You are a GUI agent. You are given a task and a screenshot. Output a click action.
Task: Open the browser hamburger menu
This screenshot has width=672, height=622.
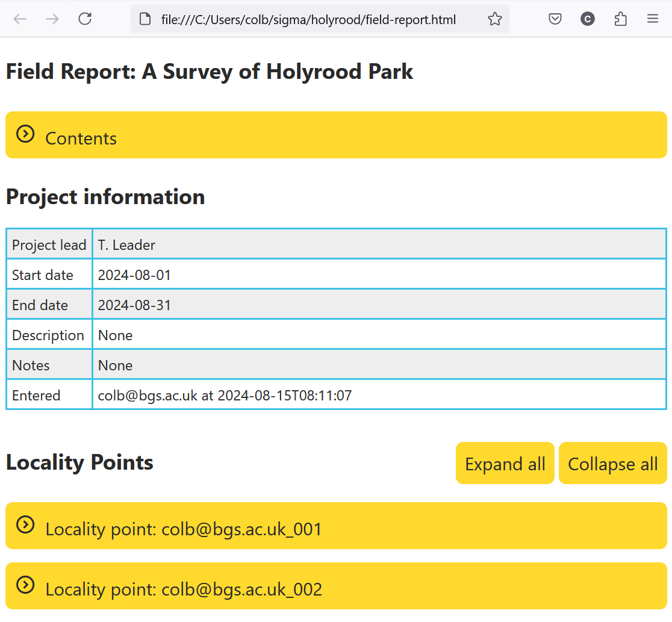click(x=653, y=19)
